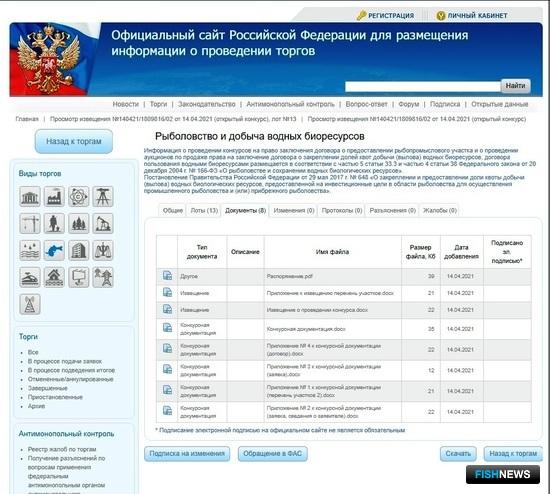Select the water waves with drops icon
Image resolution: width=550 pixels, height=494 pixels.
point(30,251)
